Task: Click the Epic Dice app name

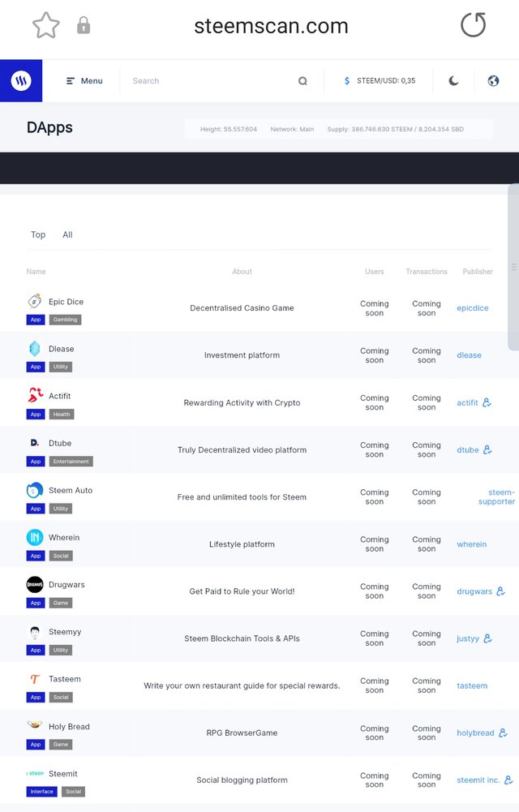Action: pos(66,302)
